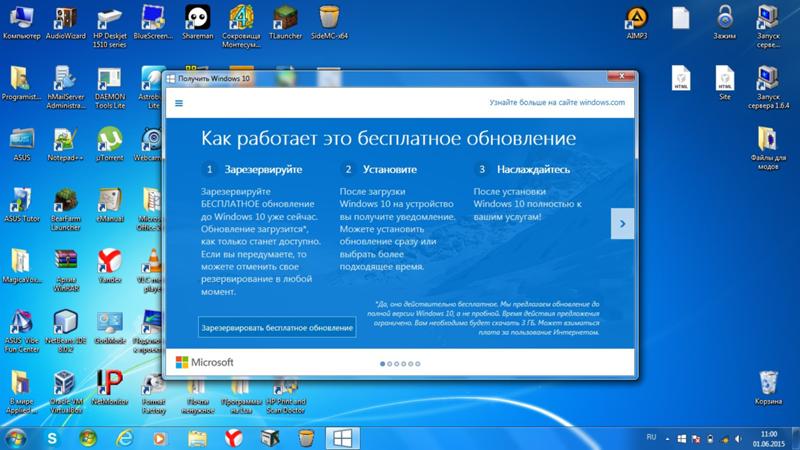Show hidden tray icons arrow
Viewport: 800px width, 450px height.
coord(667,439)
